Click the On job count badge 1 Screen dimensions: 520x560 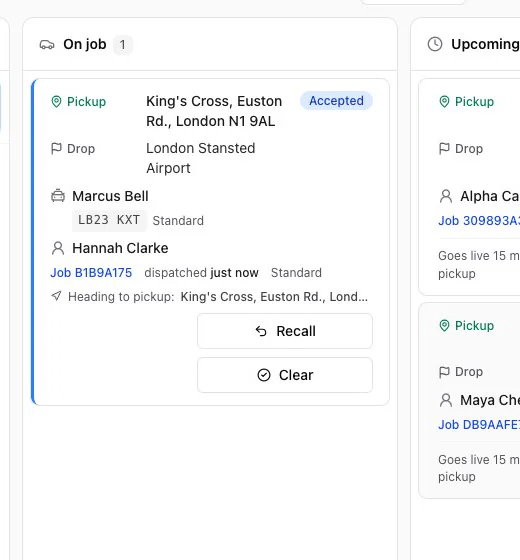(x=122, y=45)
